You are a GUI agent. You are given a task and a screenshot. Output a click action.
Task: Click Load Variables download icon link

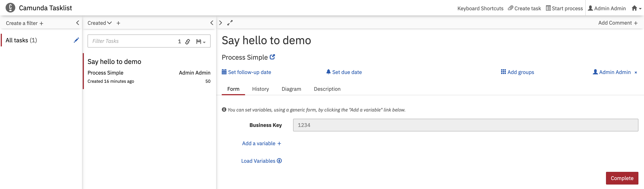coord(261,161)
